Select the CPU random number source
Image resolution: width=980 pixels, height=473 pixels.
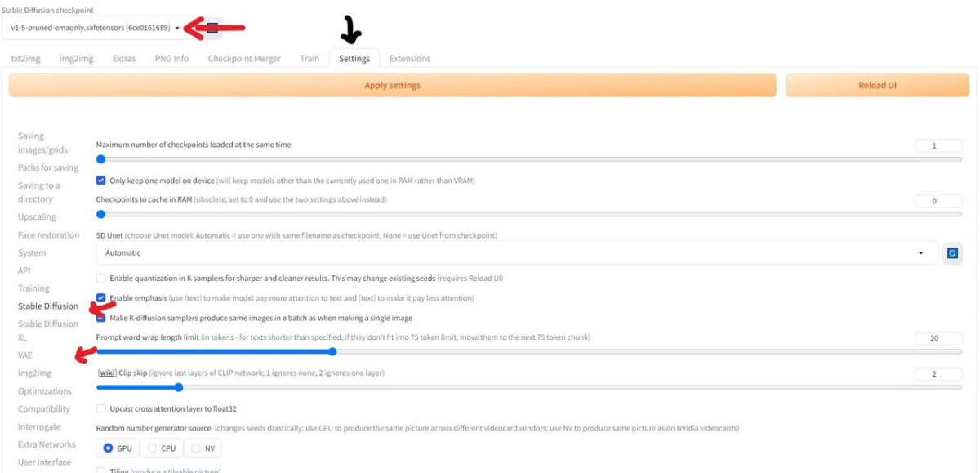tap(161, 448)
